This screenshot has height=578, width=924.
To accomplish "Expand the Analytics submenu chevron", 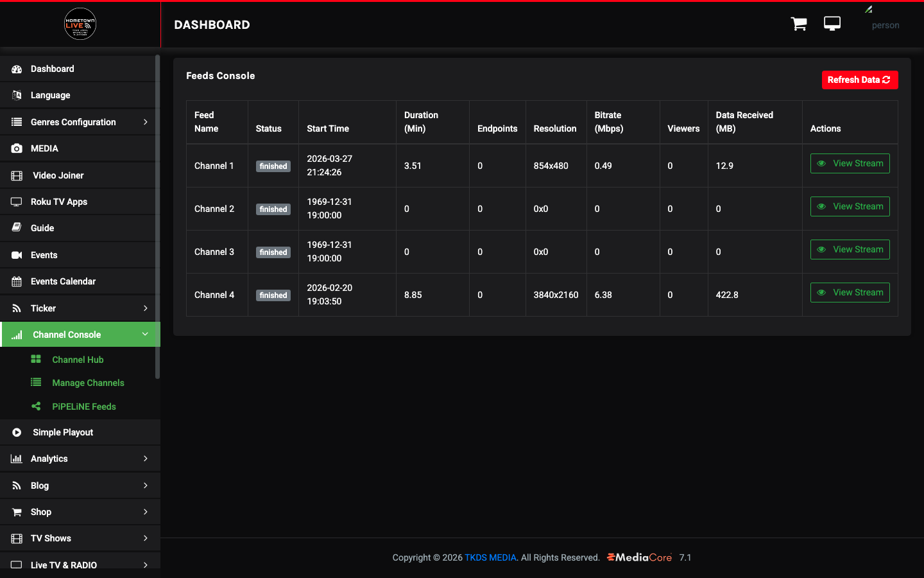I will click(146, 459).
